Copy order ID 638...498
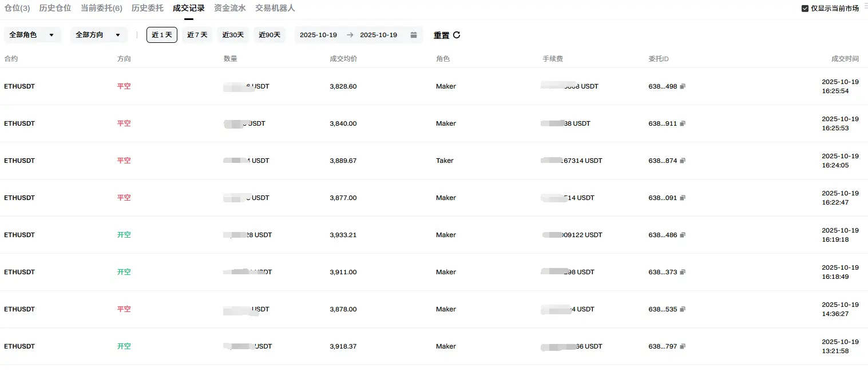This screenshot has height=372, width=868. pyautogui.click(x=683, y=87)
